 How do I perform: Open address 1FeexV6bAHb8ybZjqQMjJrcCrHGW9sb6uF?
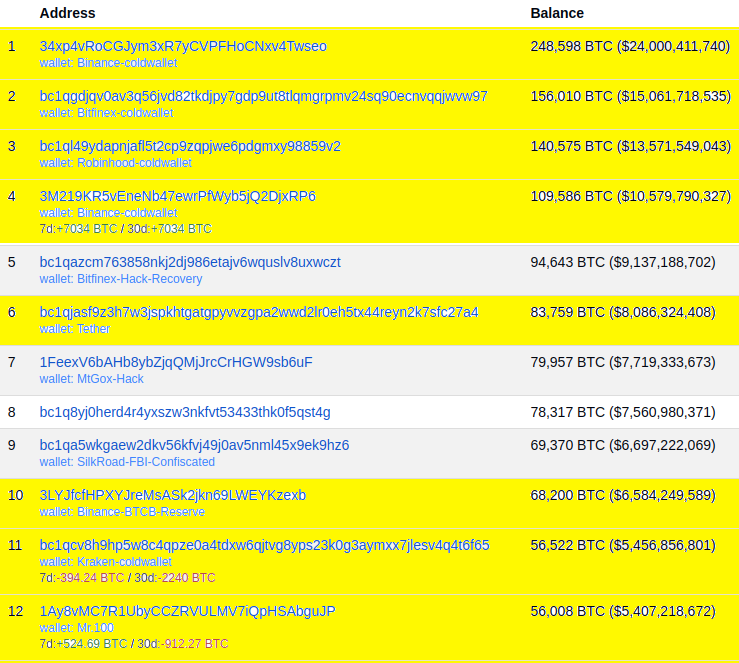(x=176, y=362)
